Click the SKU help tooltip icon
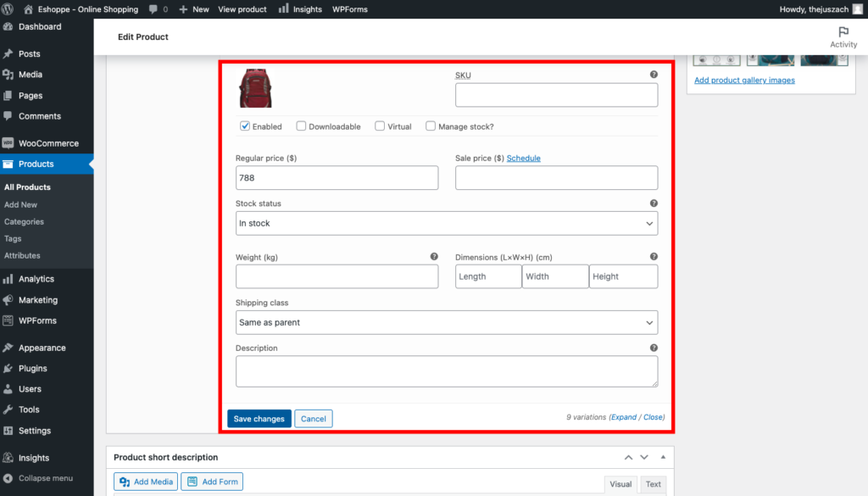Image resolution: width=868 pixels, height=496 pixels. tap(654, 75)
